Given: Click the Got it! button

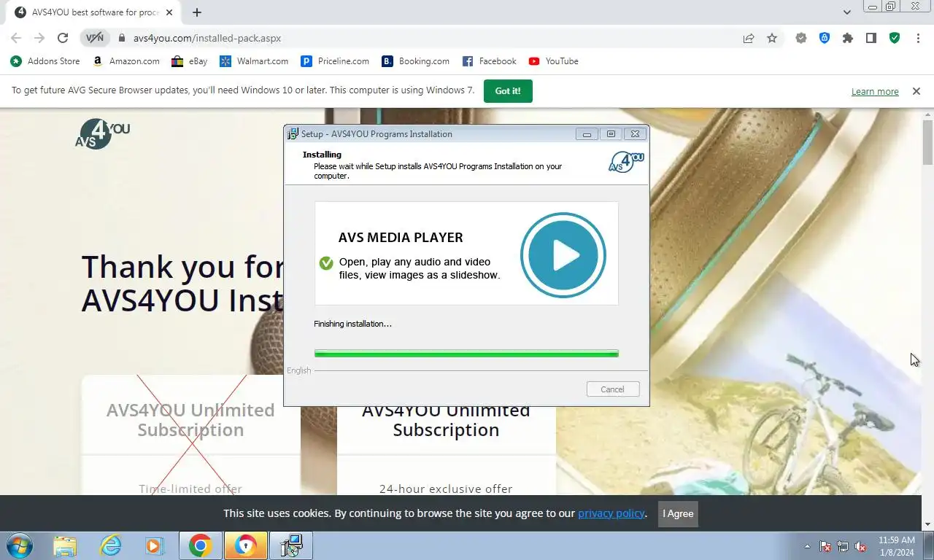Looking at the screenshot, I should [508, 91].
